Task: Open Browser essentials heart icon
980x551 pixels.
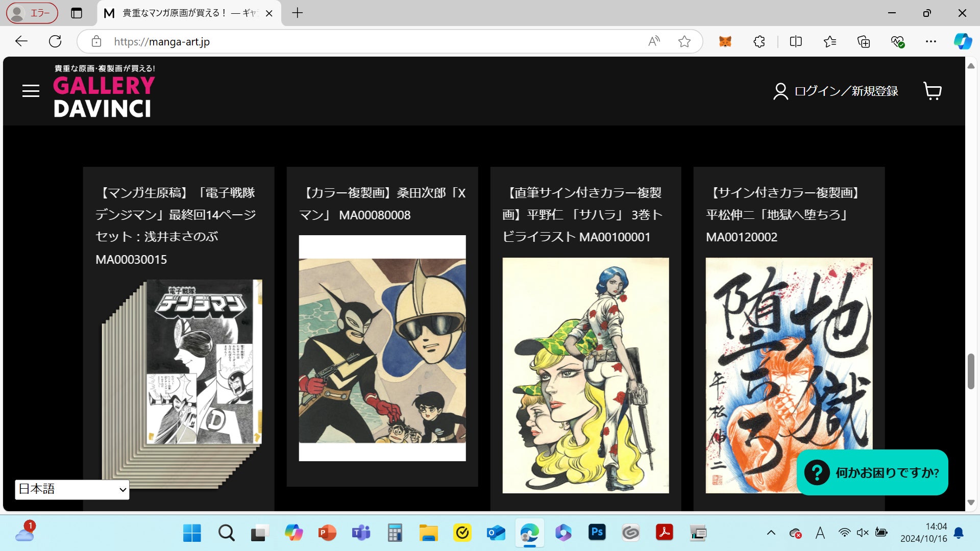Action: [897, 41]
